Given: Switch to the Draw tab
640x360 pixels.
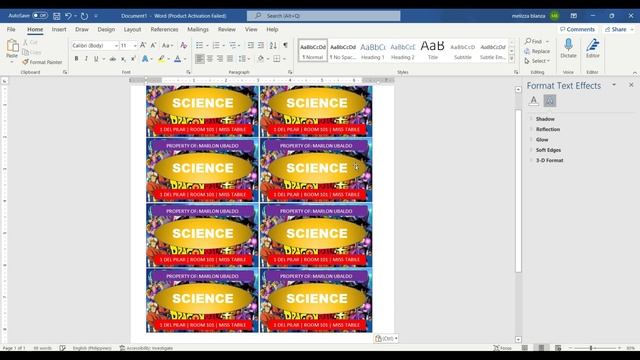Looking at the screenshot, I should pyautogui.click(x=82, y=29).
